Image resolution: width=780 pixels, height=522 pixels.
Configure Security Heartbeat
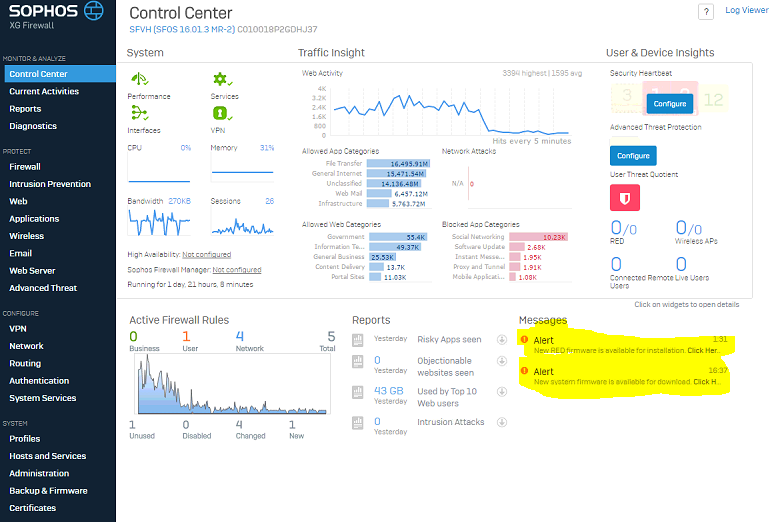pyautogui.click(x=670, y=104)
